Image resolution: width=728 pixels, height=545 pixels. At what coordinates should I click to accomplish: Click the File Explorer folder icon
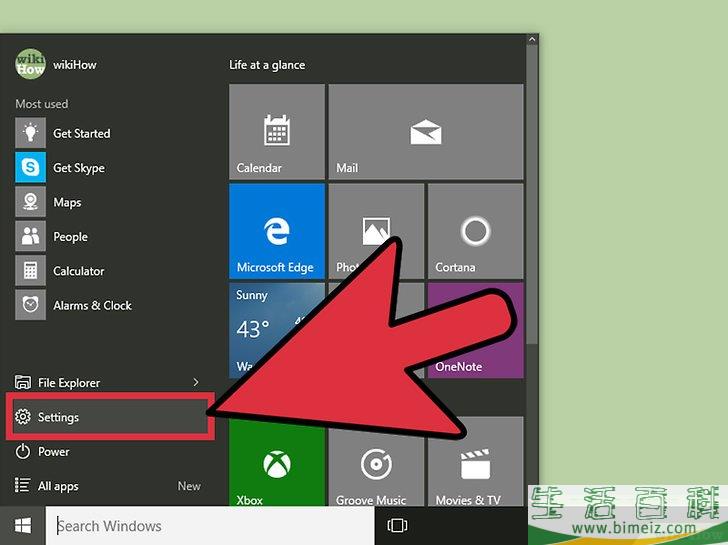(x=23, y=382)
